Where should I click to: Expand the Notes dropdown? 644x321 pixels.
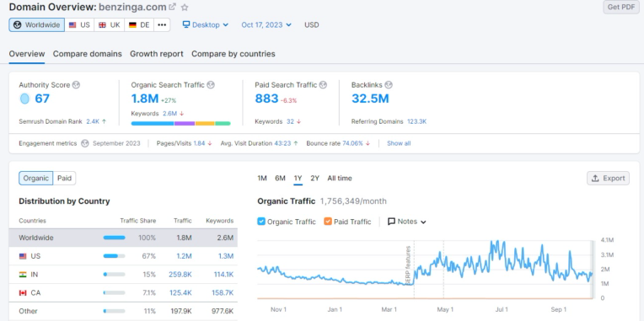coord(407,222)
